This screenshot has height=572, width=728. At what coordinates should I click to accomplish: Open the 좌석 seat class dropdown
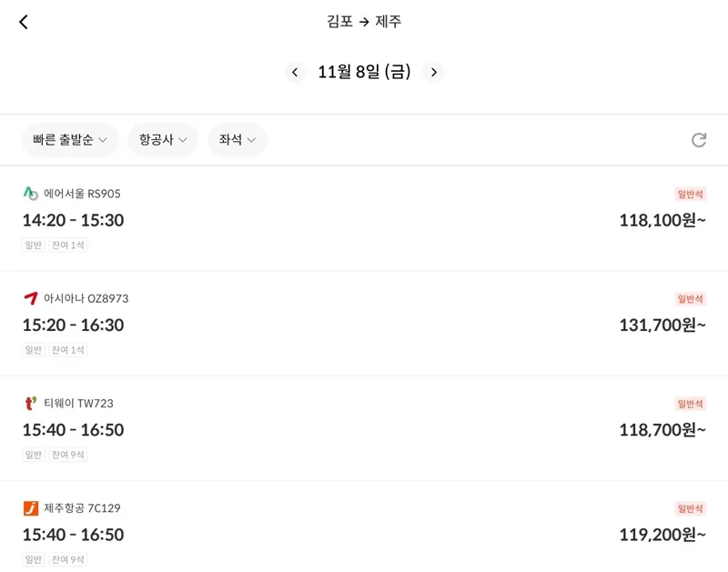(238, 140)
